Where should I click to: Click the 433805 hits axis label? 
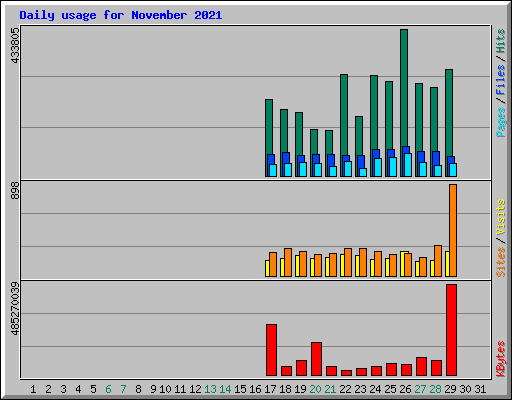tap(15, 46)
